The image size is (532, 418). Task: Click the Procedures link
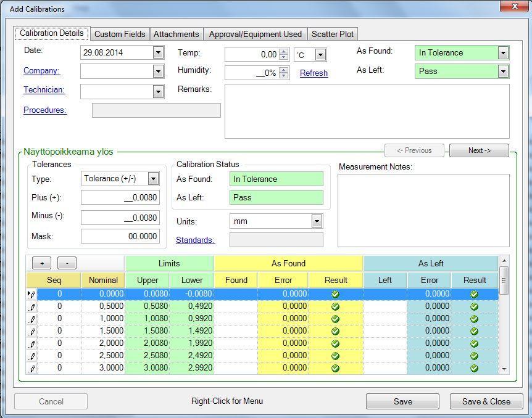(45, 110)
